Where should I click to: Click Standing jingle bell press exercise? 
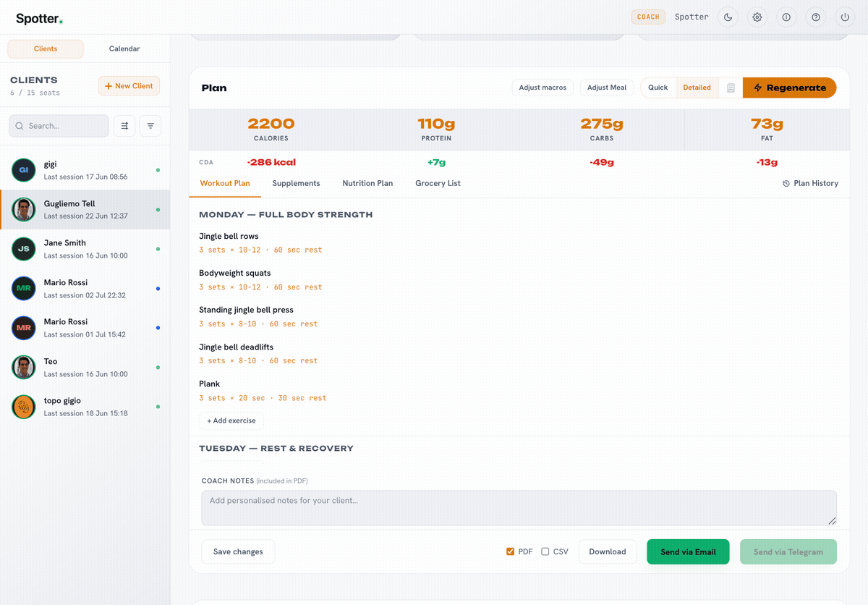(246, 310)
